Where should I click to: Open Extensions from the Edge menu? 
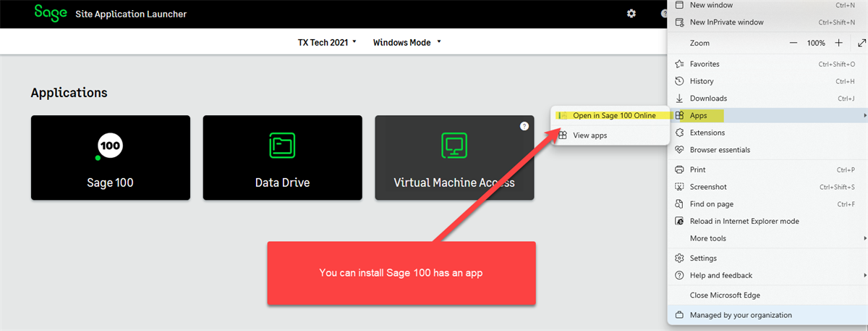tap(767, 133)
